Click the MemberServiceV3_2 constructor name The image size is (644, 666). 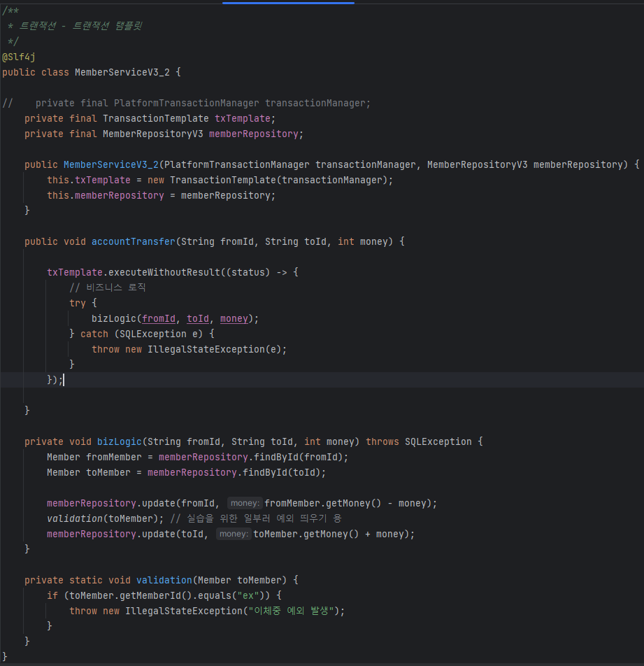click(x=110, y=165)
